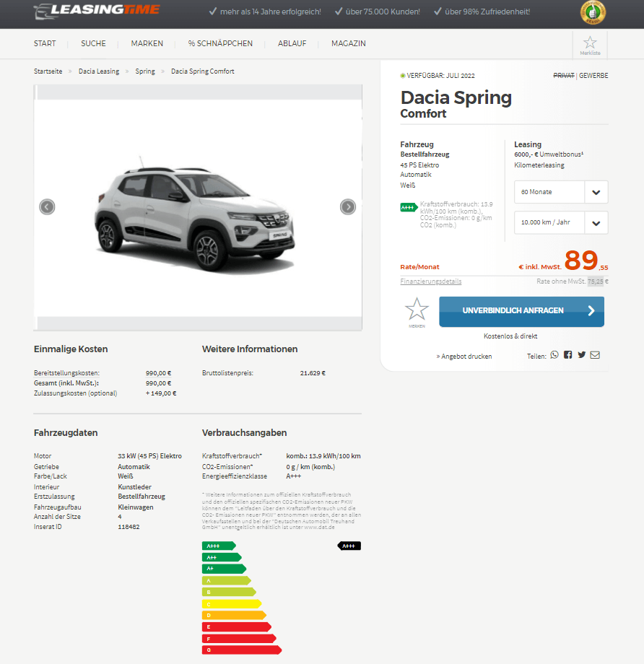Open ABLAUF in navigation
This screenshot has height=664, width=644.
click(x=292, y=43)
